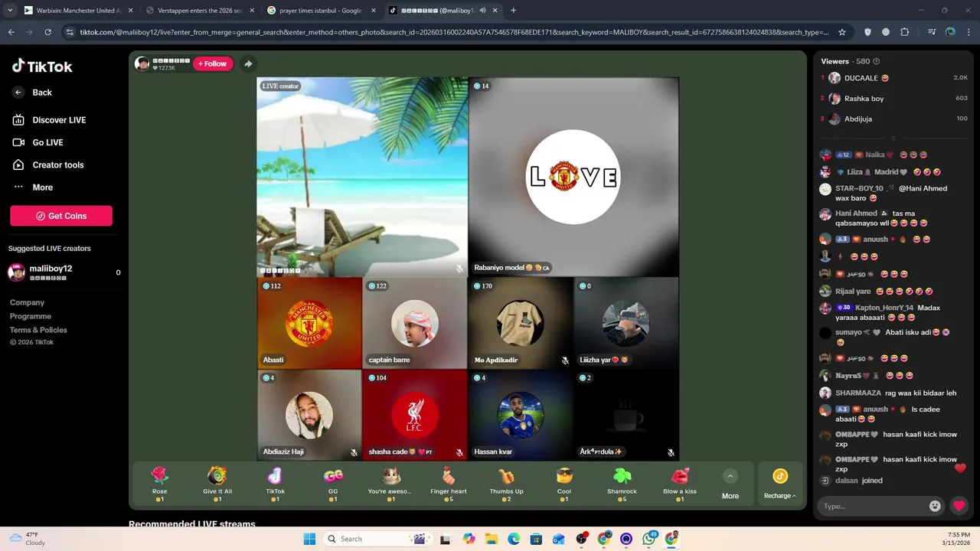Open the streamer's profile avatar

[142, 64]
